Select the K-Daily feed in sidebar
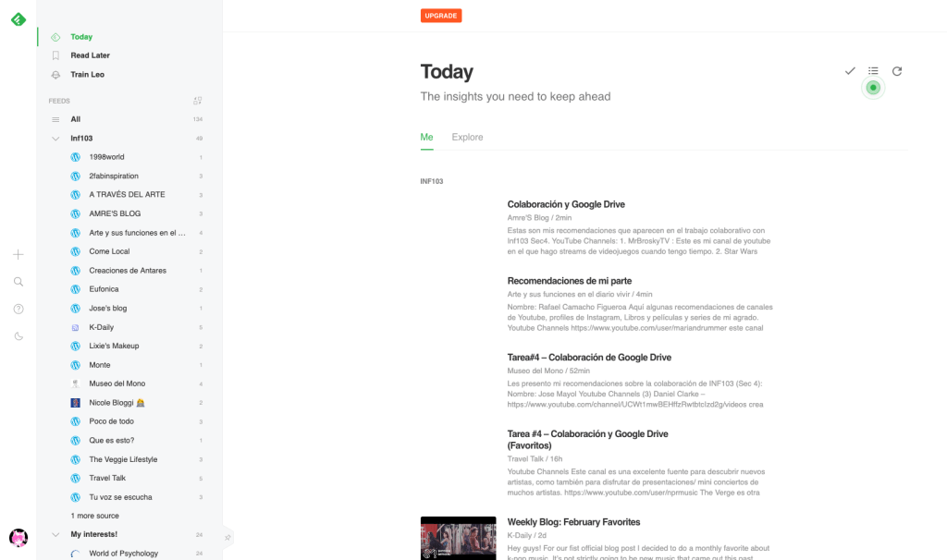 [101, 327]
